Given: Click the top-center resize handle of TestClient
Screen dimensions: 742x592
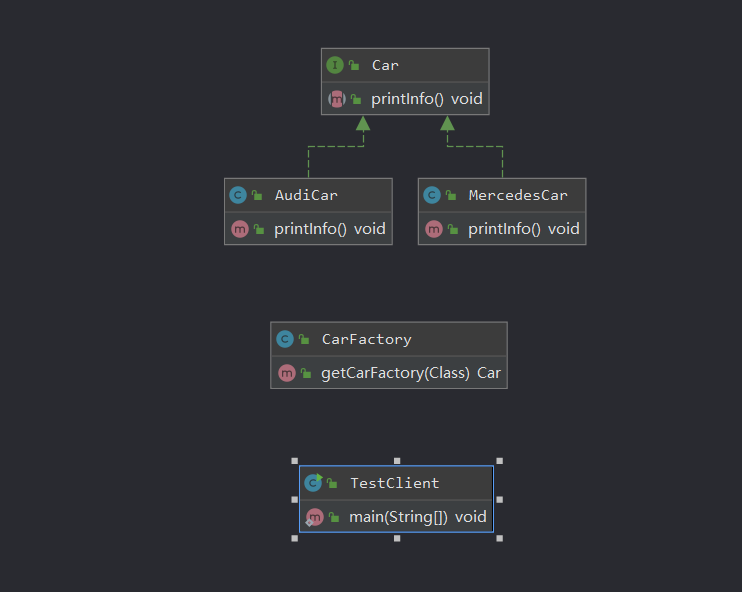Looking at the screenshot, I should click(x=397, y=461).
